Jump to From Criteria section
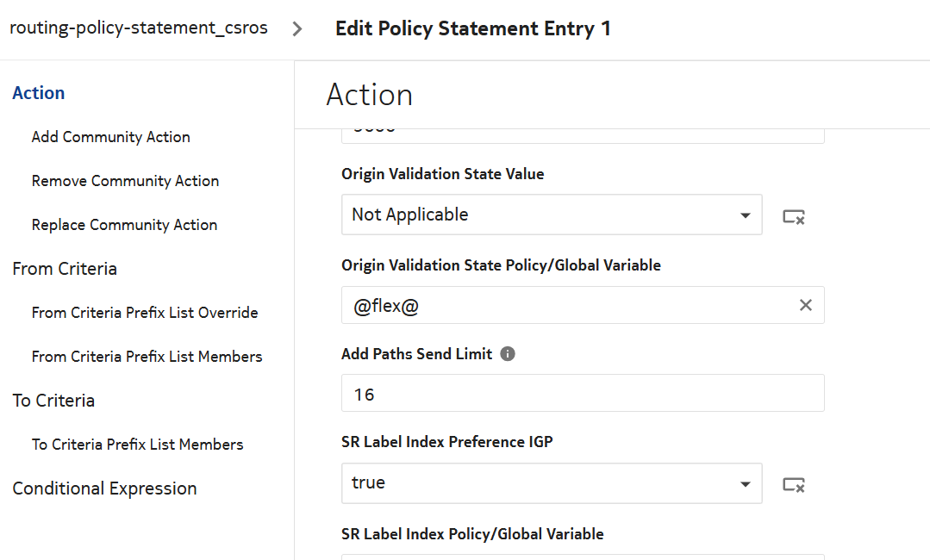 click(65, 269)
